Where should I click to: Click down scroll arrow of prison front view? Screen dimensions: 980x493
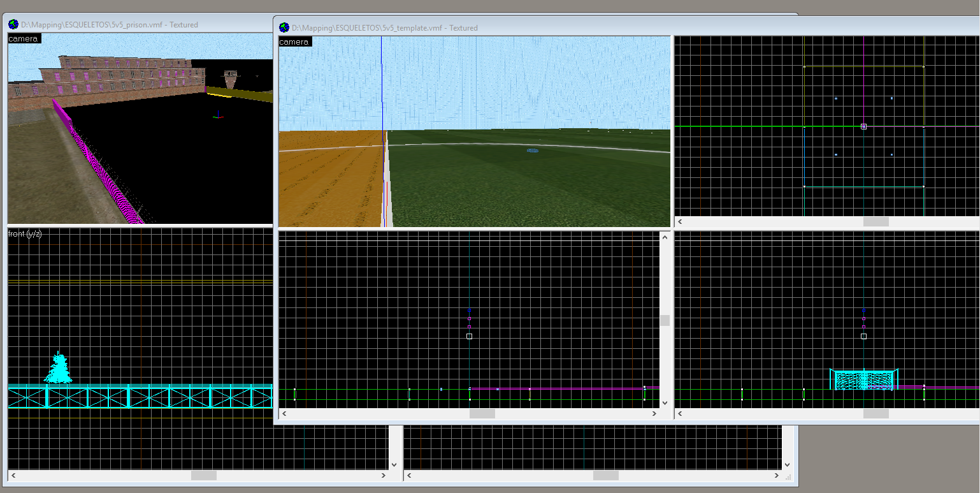point(394,465)
